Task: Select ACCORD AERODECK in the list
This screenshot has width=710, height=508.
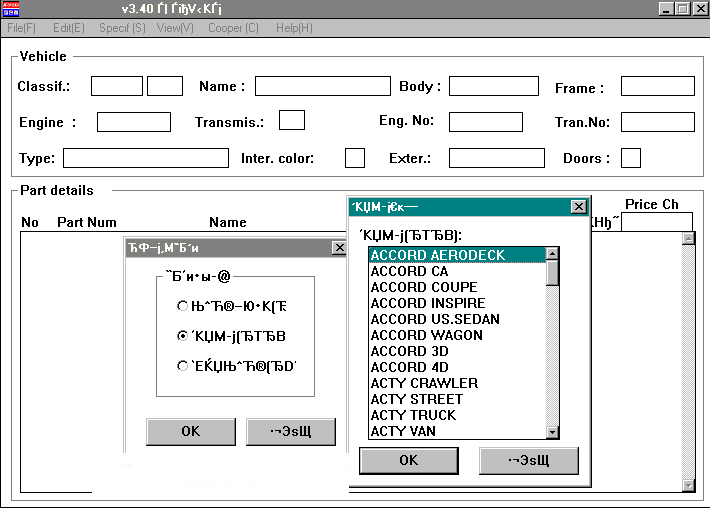Action: tap(457, 255)
